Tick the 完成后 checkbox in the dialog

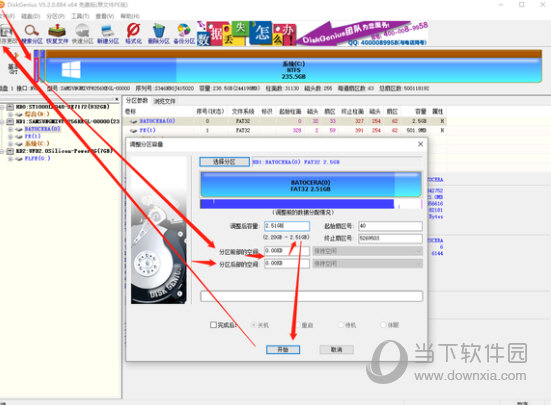coord(213,325)
